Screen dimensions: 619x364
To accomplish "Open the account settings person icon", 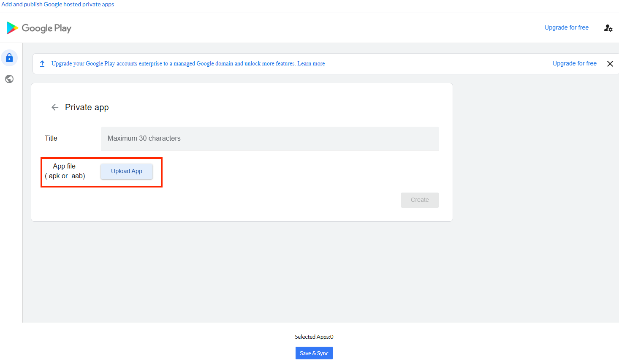I will click(x=608, y=28).
